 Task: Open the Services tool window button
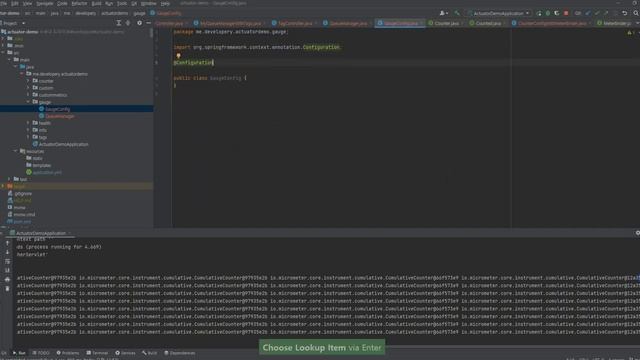tap(125, 353)
